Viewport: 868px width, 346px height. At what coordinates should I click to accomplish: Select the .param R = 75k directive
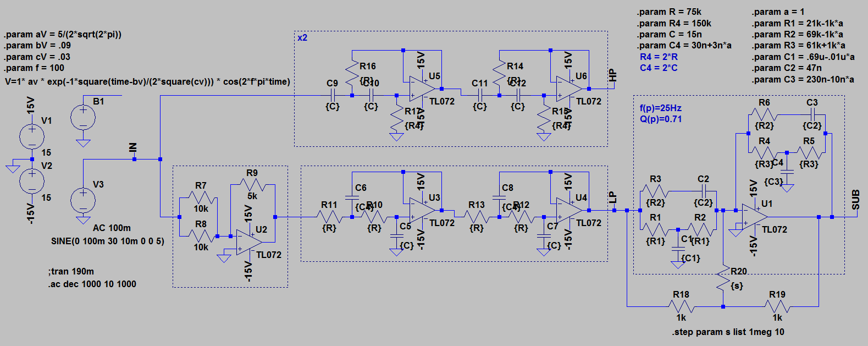coord(669,12)
